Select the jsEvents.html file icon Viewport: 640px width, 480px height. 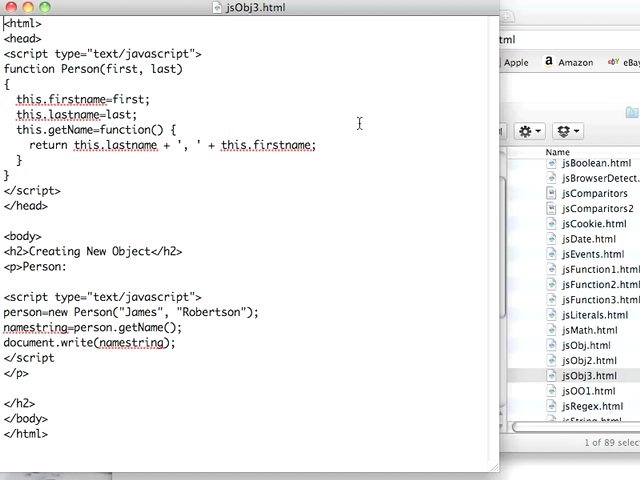[551, 254]
